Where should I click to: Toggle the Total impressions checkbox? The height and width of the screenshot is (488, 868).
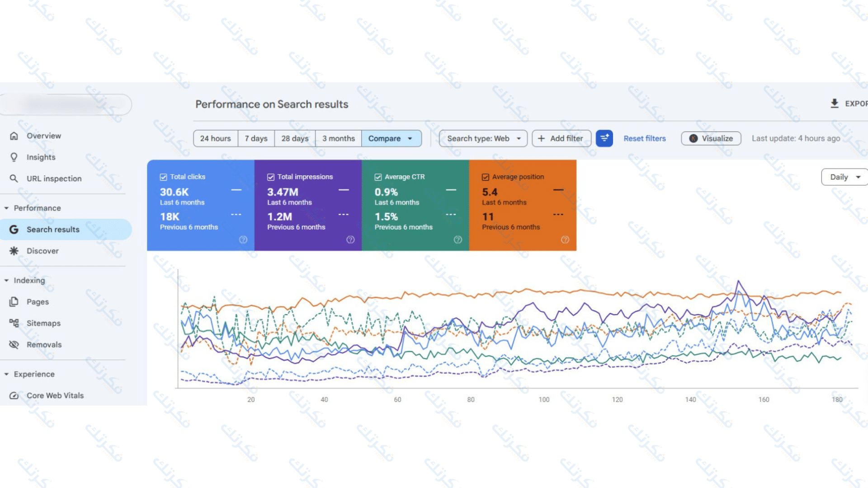coord(271,177)
